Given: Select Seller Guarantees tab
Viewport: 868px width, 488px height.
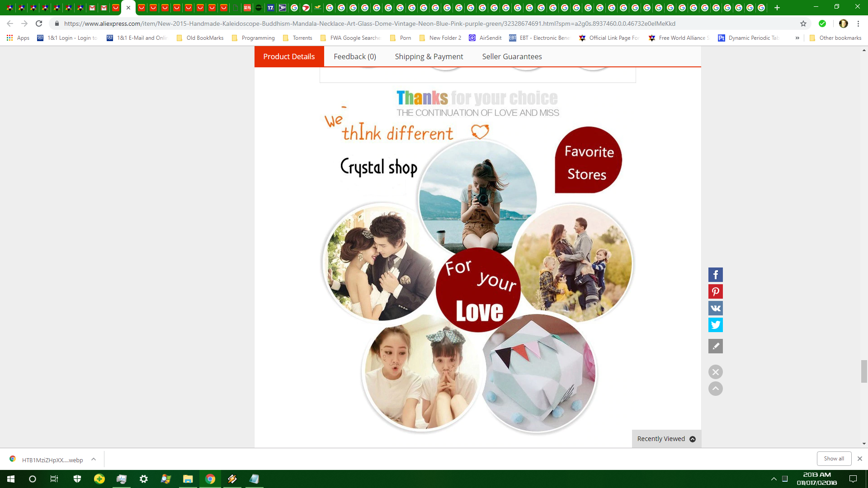Looking at the screenshot, I should pos(512,56).
